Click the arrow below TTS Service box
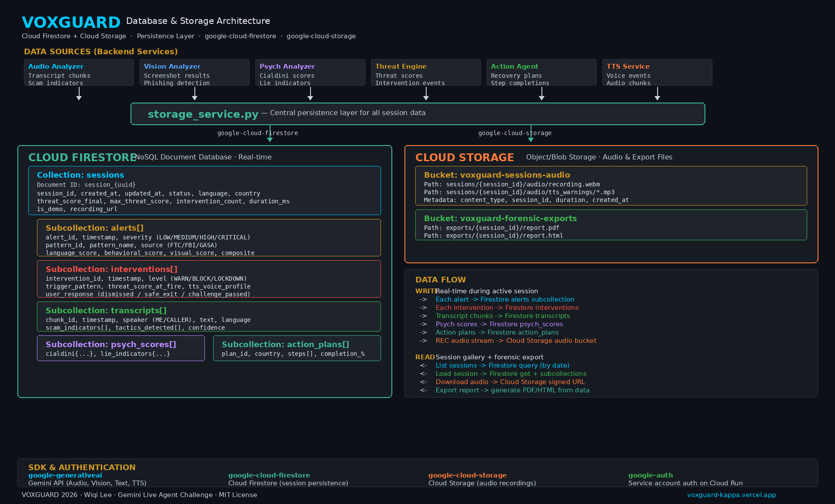The image size is (835, 504). 657,94
